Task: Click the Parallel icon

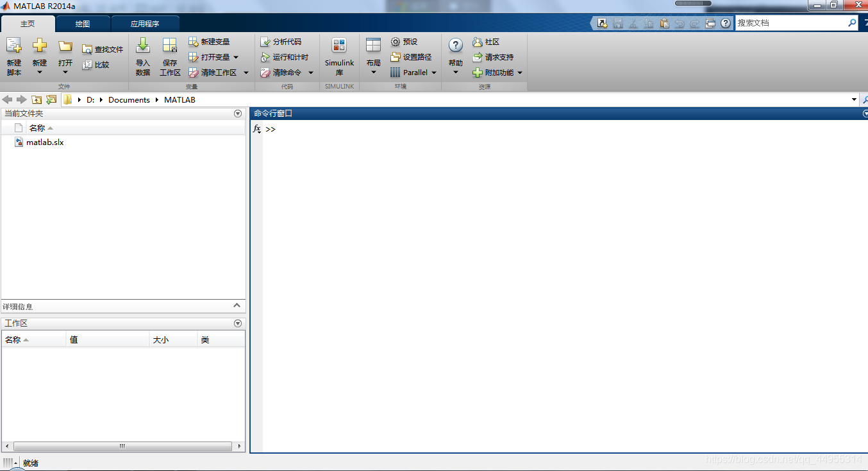Action: point(395,73)
